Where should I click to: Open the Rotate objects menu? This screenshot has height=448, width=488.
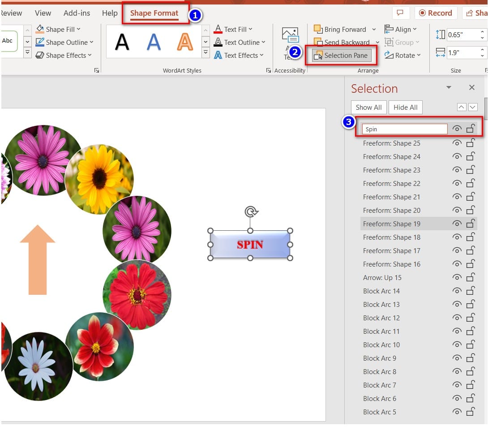tap(402, 56)
